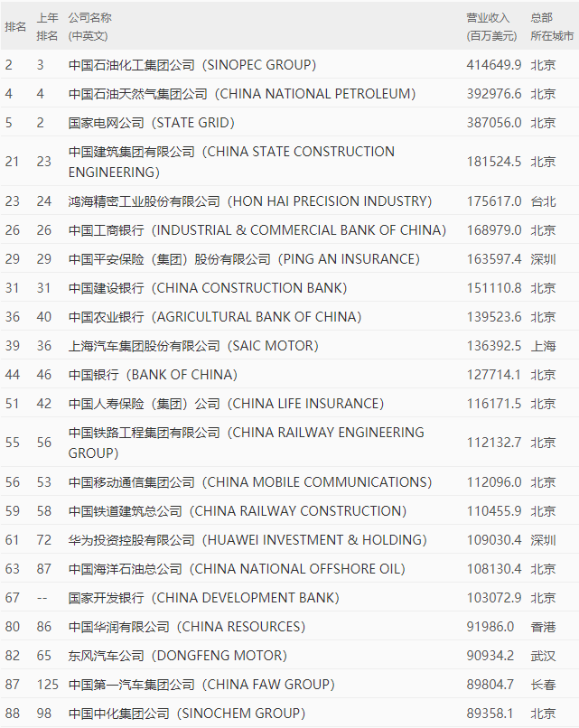Select 东风汽车公司 (DONGFENG MOTOR) name

(178, 655)
